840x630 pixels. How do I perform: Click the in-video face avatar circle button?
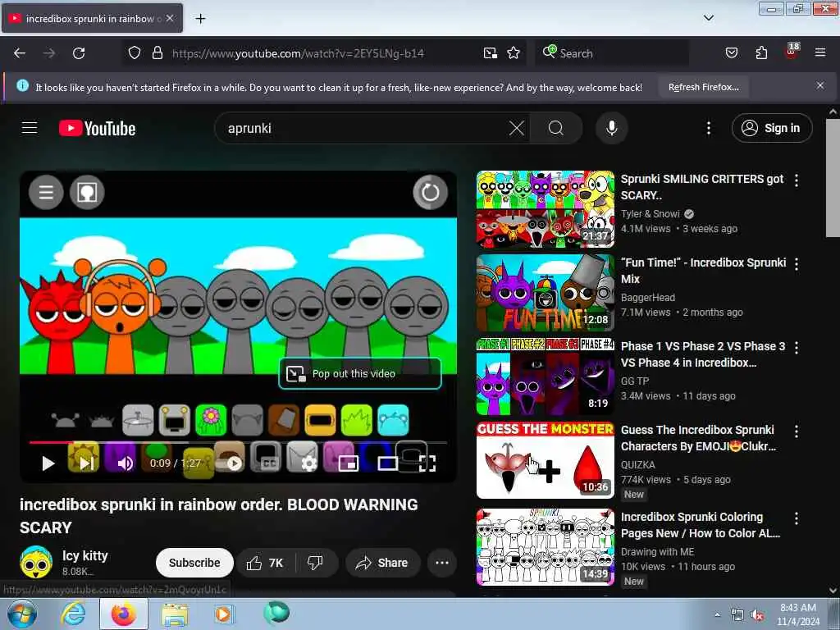click(87, 192)
